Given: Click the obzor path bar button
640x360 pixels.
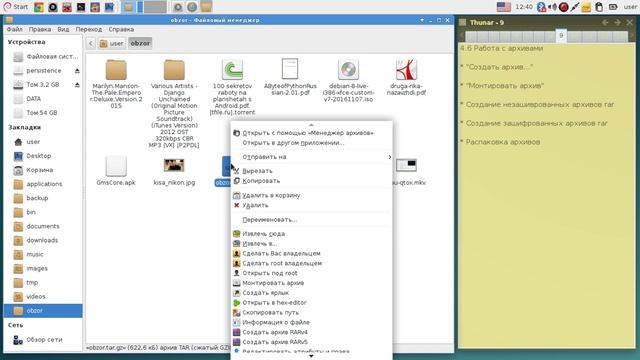Looking at the screenshot, I should click(140, 43).
